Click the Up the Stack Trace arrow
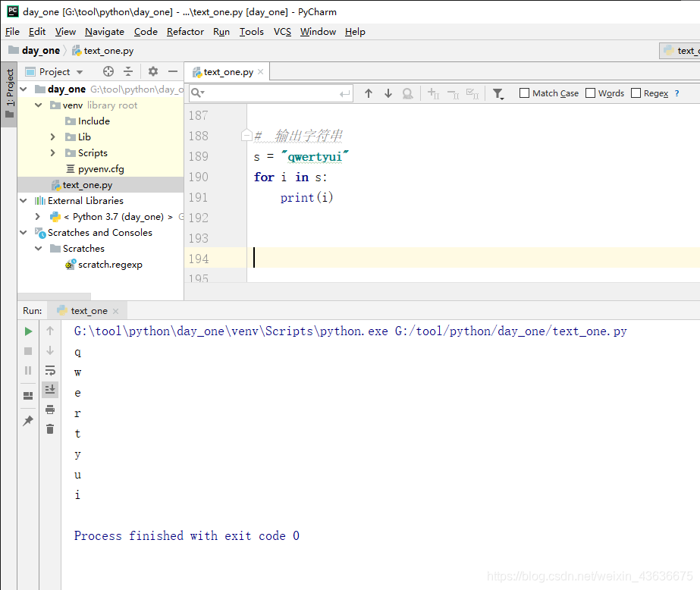This screenshot has height=590, width=700. (x=50, y=331)
